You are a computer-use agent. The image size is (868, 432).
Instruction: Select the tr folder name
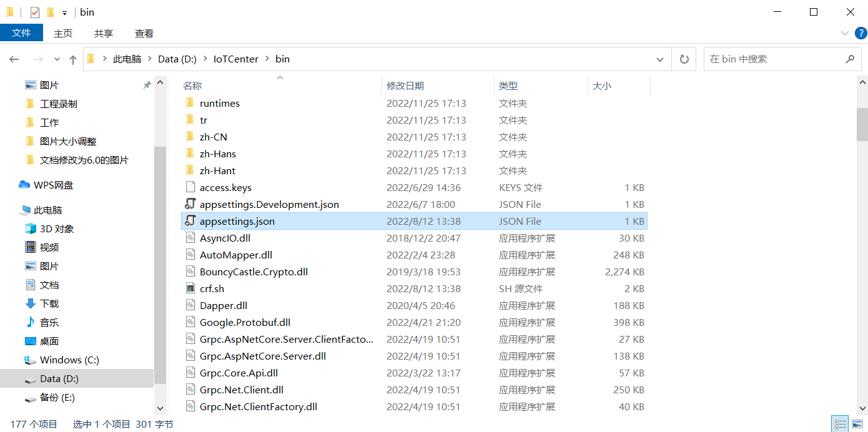[x=204, y=120]
